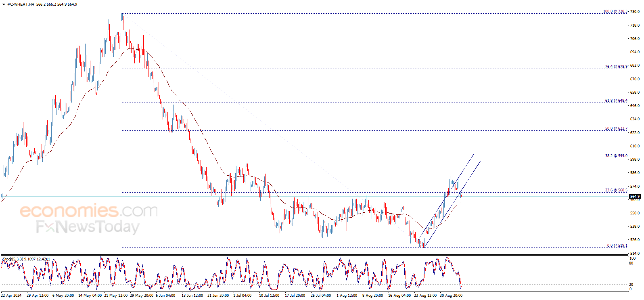Click the 670.0 price axis value
The height and width of the screenshot is (300, 644).
[635, 79]
